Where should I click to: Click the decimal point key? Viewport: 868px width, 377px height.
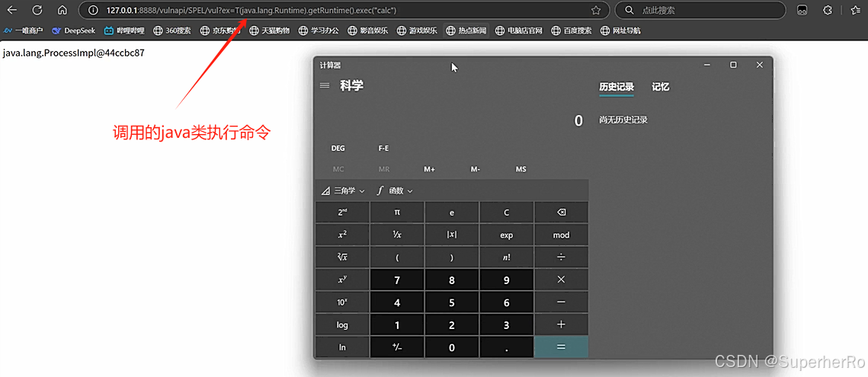click(507, 347)
